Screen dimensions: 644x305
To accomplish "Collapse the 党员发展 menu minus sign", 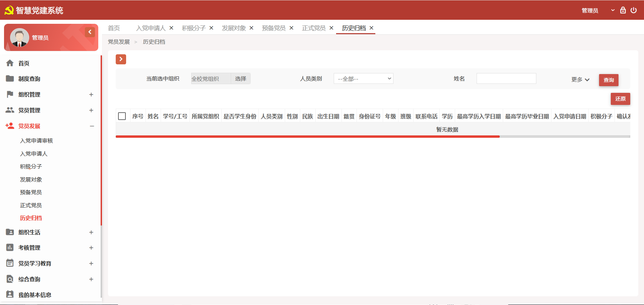I will (92, 126).
